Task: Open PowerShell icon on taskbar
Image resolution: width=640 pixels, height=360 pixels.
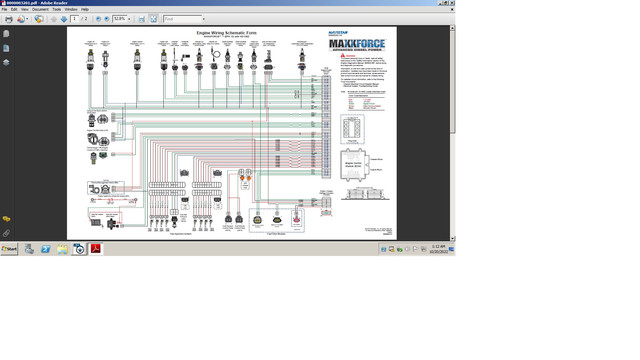Action: [46, 249]
